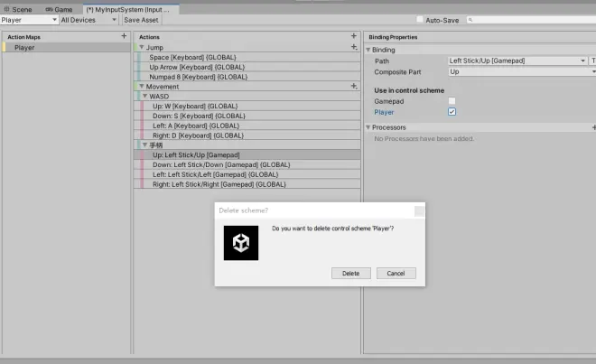Open the Player control scheme dropdown
Screen dimensions: 596x364
29,19
